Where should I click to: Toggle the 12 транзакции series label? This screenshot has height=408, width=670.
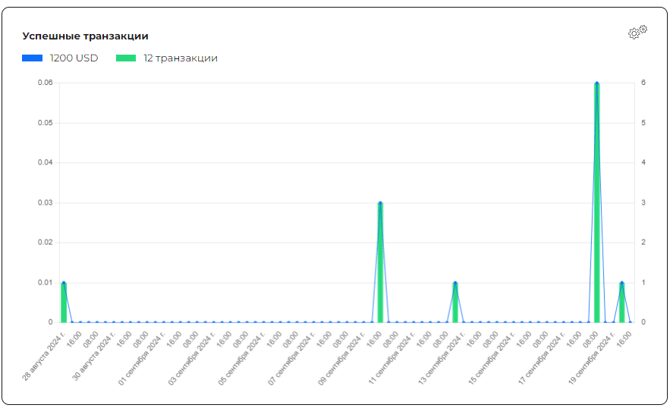[180, 58]
